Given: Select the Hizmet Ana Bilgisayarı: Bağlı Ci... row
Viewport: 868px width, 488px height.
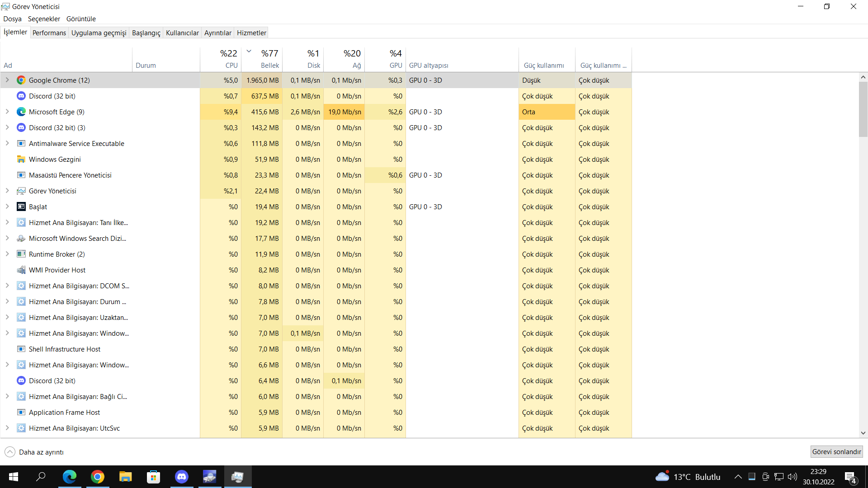Looking at the screenshot, I should (x=316, y=397).
